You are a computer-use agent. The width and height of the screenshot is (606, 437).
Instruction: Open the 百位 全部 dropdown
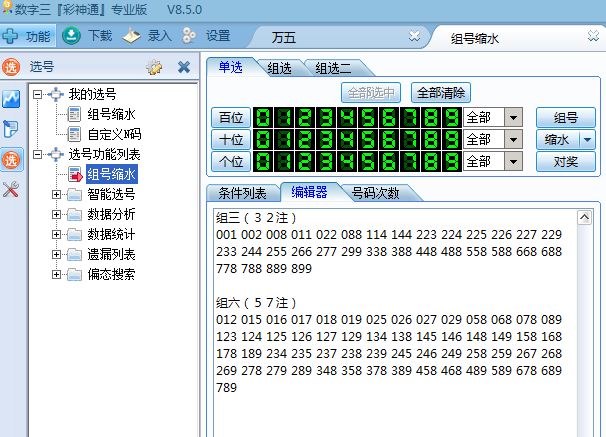(x=514, y=117)
